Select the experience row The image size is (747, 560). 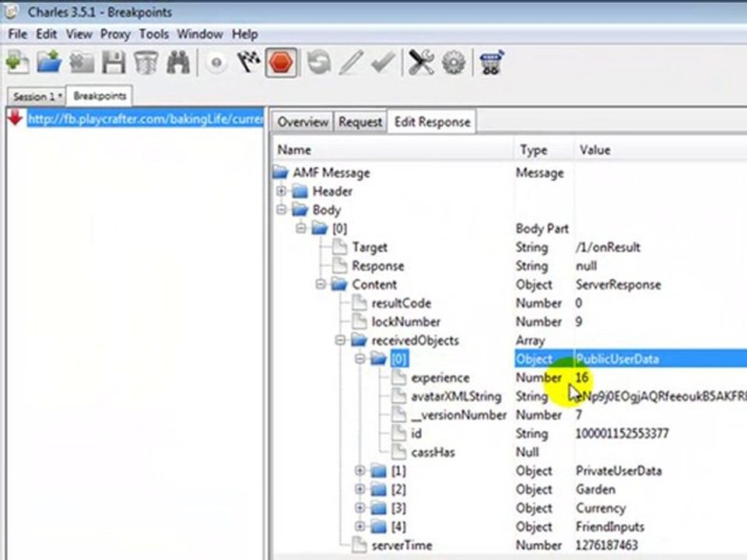coord(510,378)
